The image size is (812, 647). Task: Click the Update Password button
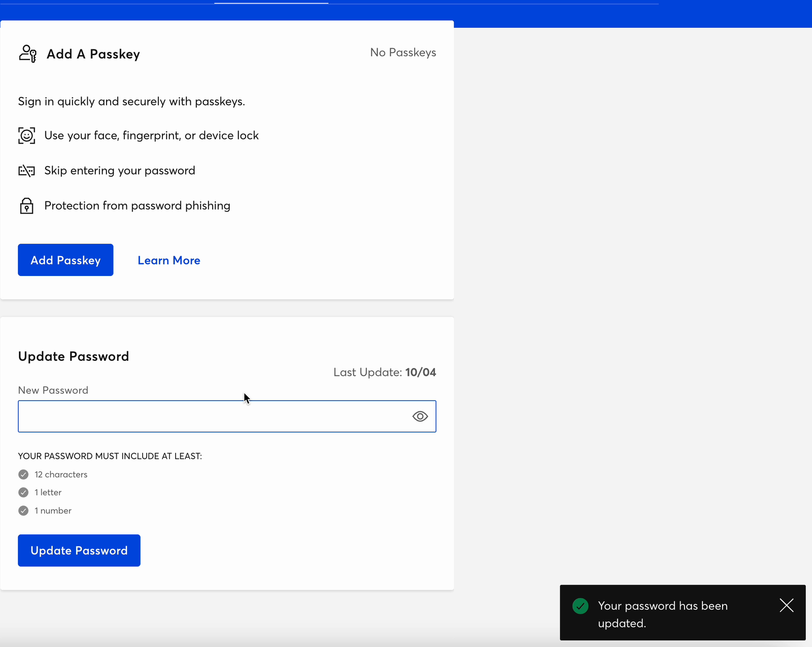click(79, 550)
